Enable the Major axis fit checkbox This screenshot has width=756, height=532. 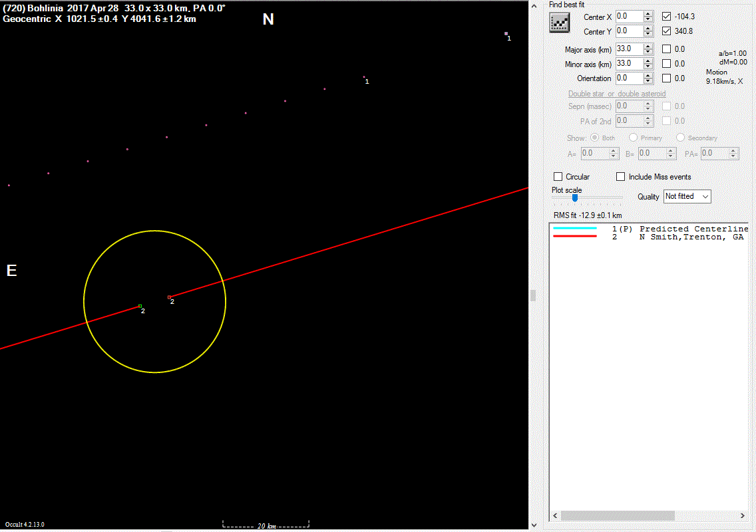667,49
